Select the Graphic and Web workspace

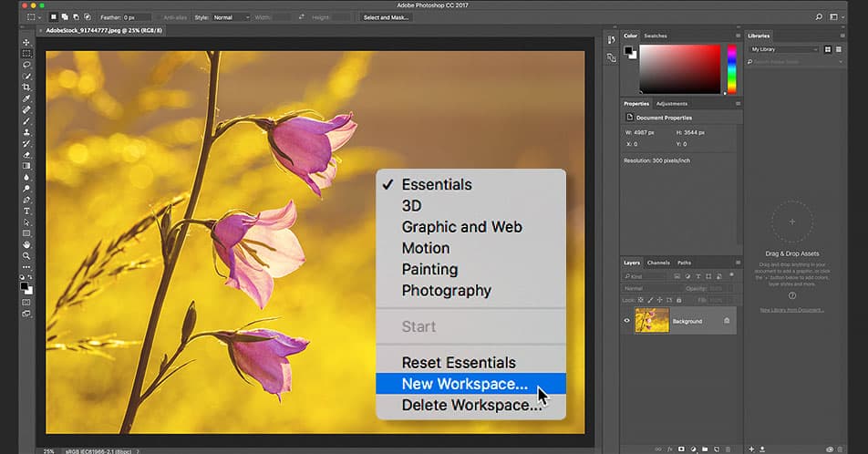pos(470,227)
